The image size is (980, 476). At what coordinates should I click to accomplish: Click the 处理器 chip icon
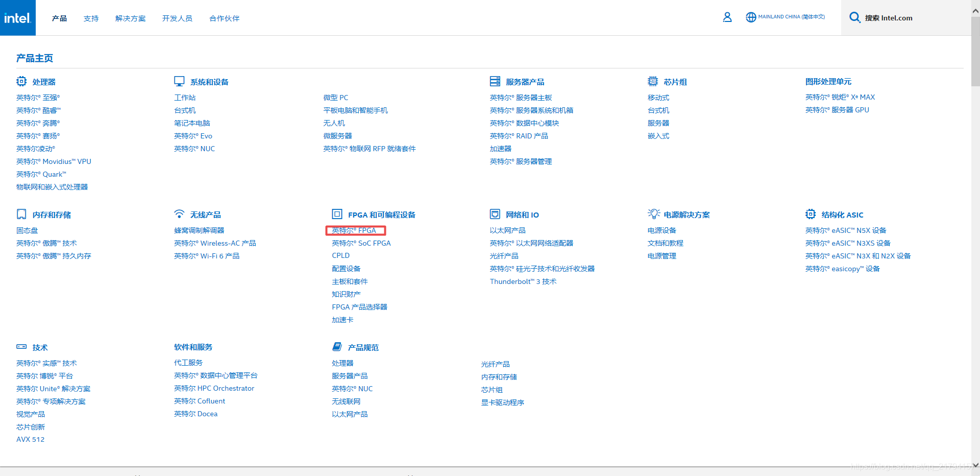click(x=21, y=81)
